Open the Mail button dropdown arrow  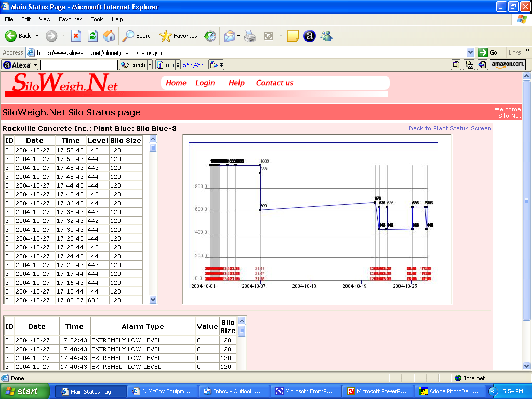(x=238, y=36)
